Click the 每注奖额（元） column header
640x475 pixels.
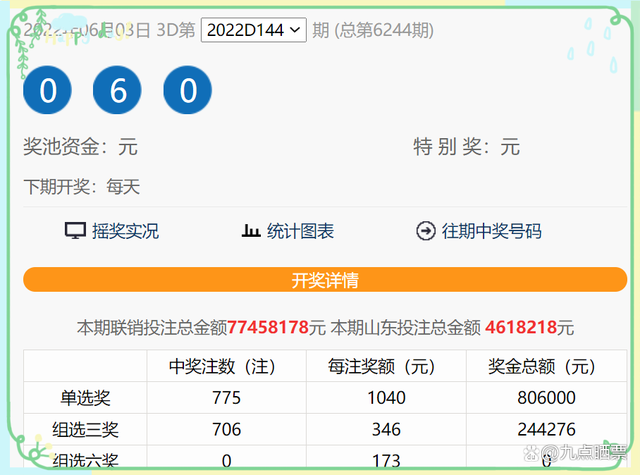[x=386, y=366]
